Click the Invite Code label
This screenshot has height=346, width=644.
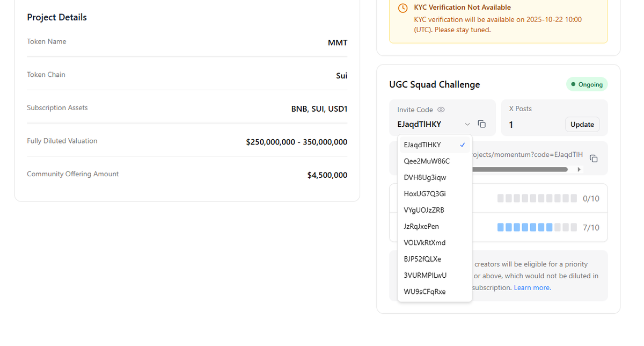[x=415, y=110]
